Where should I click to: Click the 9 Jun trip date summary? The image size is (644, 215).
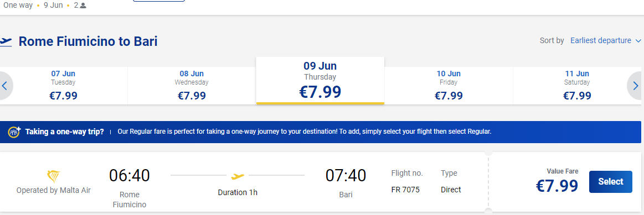[x=53, y=6]
